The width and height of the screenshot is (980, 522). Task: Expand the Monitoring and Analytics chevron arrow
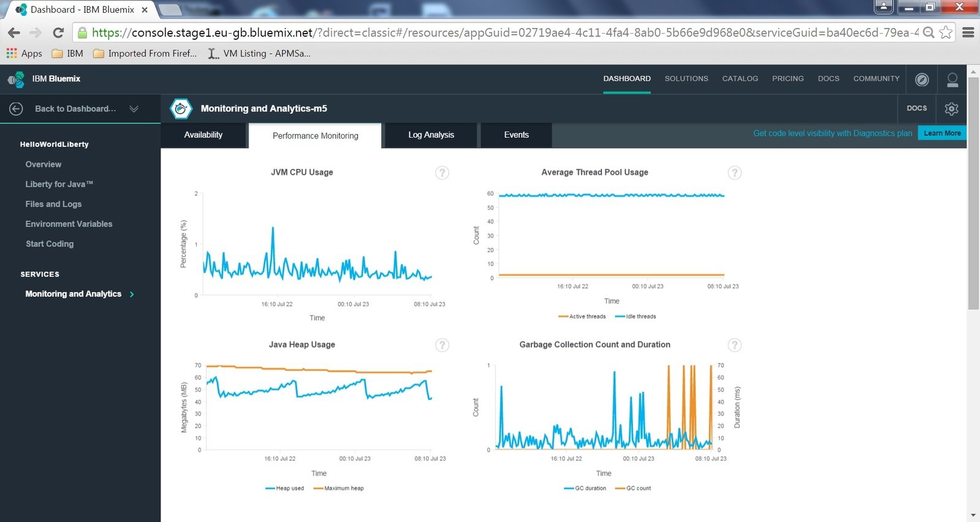(132, 294)
